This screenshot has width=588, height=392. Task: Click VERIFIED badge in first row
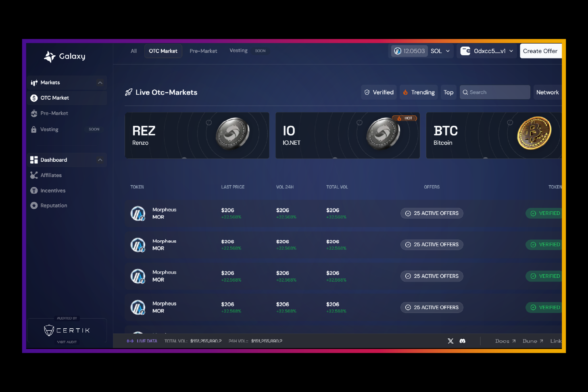(x=544, y=213)
